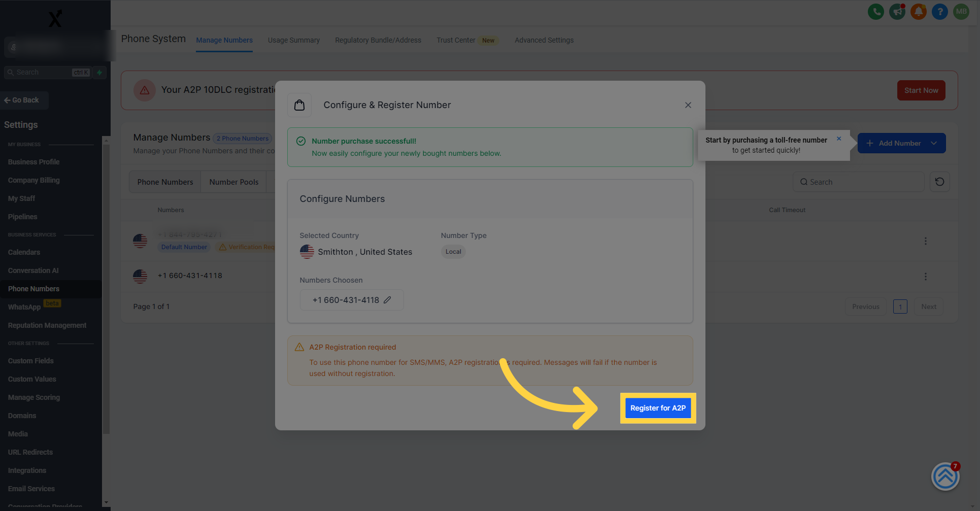
Task: Go to the Previous page
Action: click(x=866, y=306)
